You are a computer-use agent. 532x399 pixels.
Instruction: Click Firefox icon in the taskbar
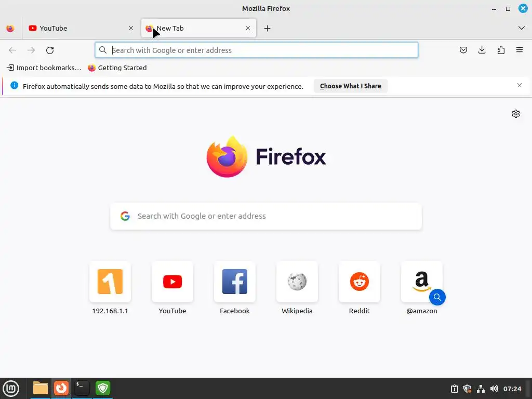point(61,388)
